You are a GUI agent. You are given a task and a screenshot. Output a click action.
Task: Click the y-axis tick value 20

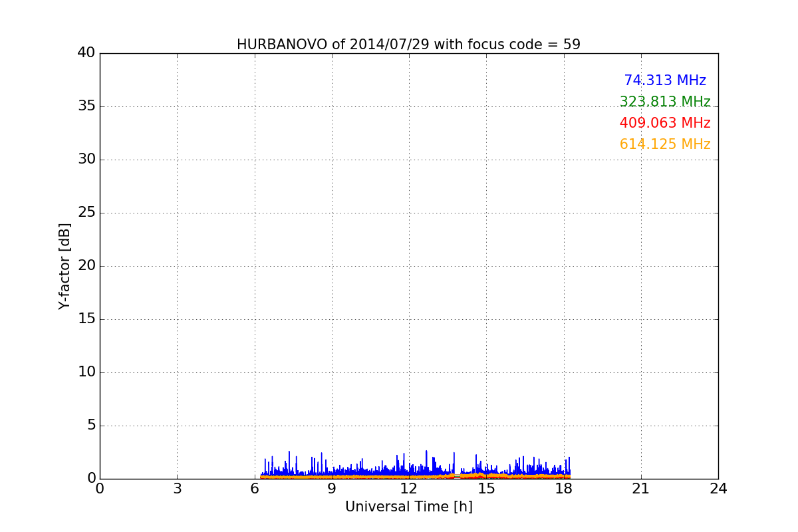pos(86,266)
